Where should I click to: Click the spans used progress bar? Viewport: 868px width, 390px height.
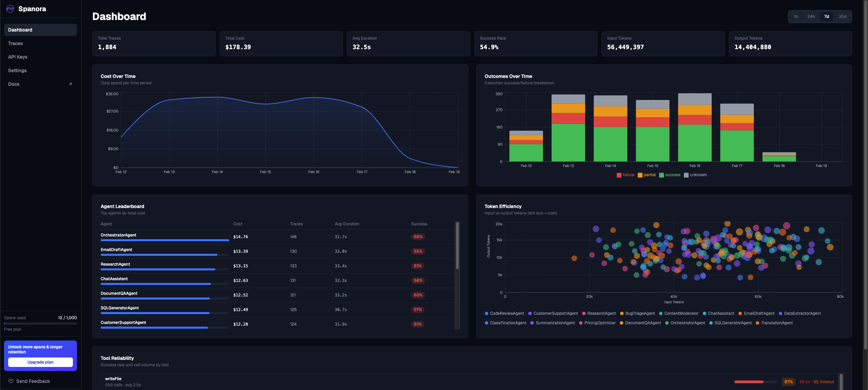click(40, 324)
